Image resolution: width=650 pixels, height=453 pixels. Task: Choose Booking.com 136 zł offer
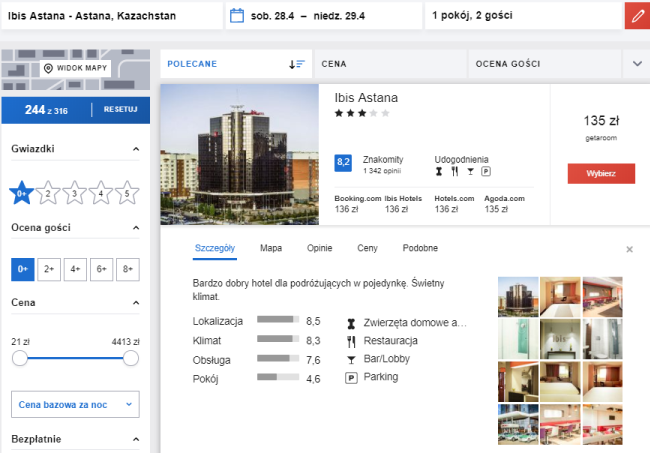point(357,204)
